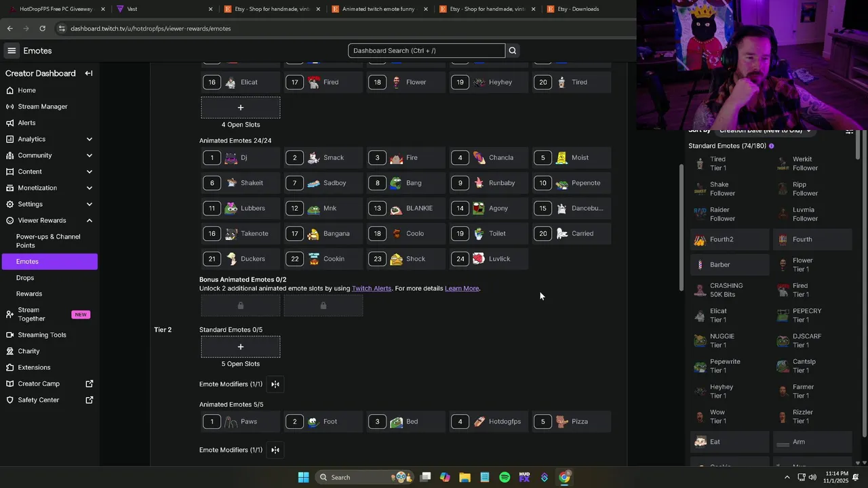Open Creator Camp external link
The height and width of the screenshot is (488, 868).
coord(49,384)
